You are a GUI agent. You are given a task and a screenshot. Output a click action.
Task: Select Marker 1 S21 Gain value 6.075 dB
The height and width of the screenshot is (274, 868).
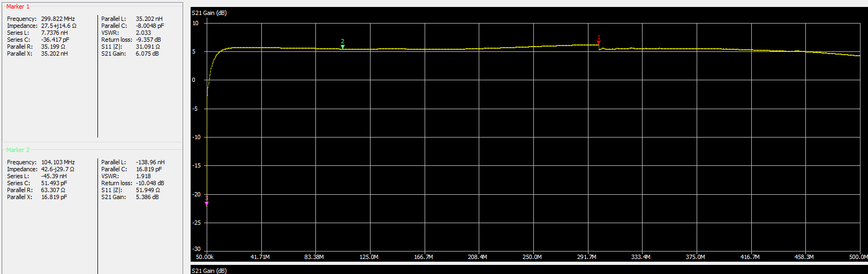click(x=147, y=54)
